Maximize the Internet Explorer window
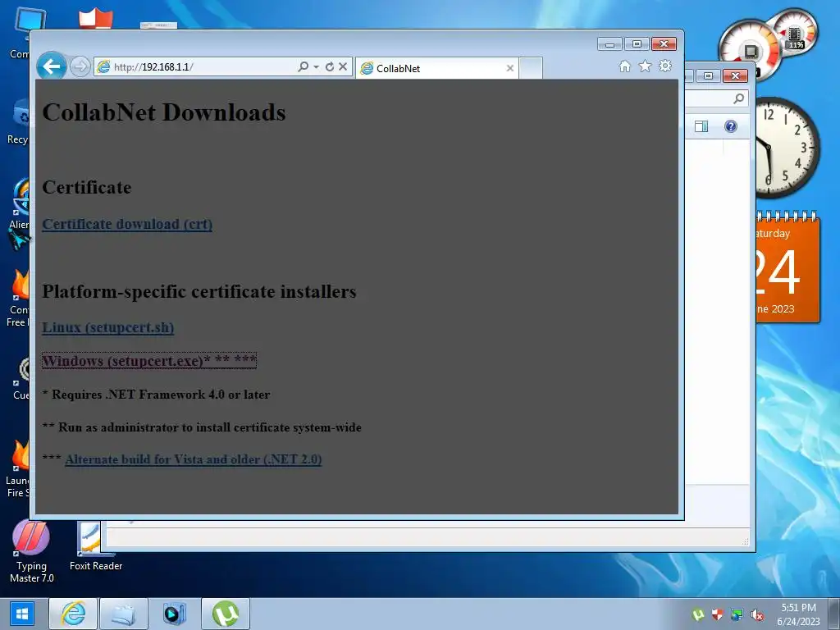 pyautogui.click(x=637, y=44)
